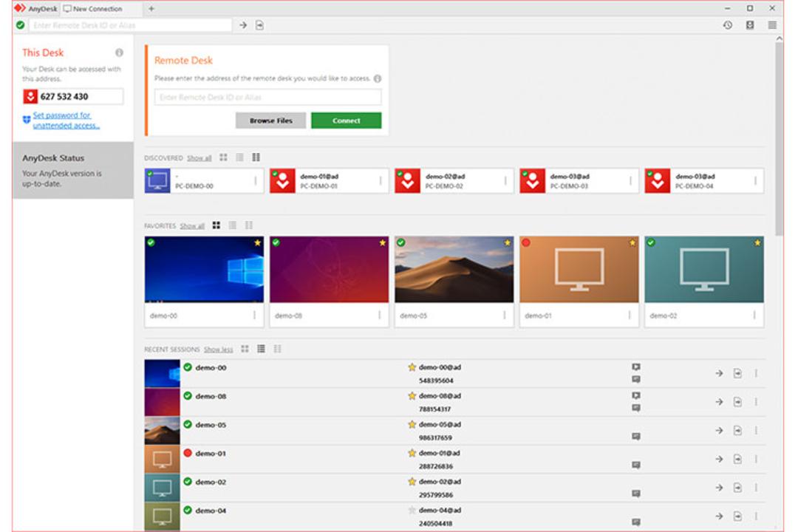
Task: Click the vertical scrollbar thumb
Action: pyautogui.click(x=779, y=139)
